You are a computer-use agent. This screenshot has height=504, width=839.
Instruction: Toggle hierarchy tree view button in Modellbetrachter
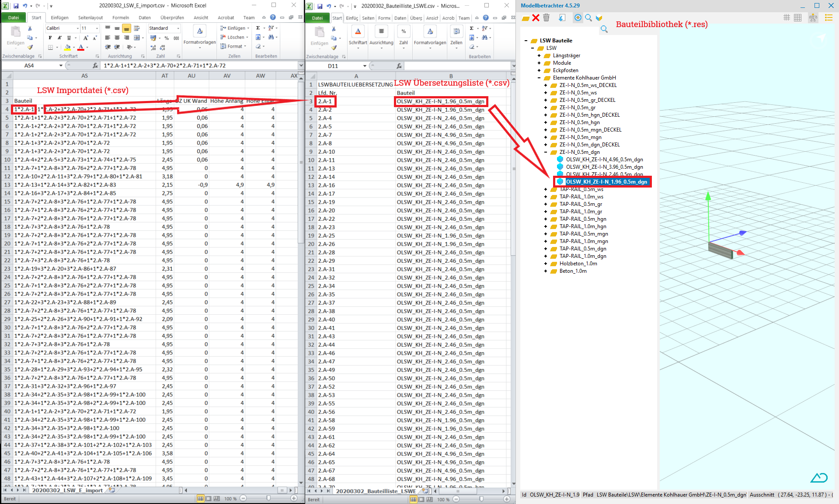click(813, 18)
